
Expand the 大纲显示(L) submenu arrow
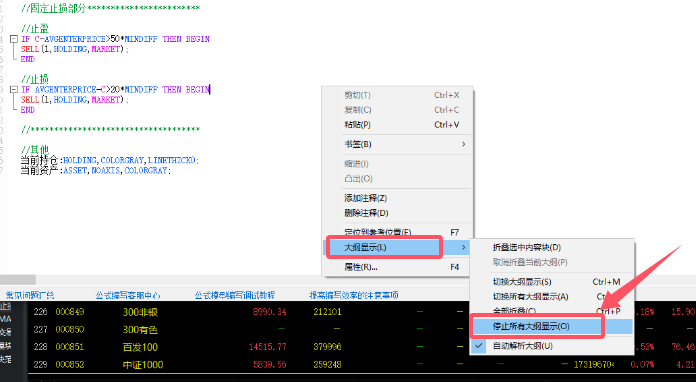[463, 247]
